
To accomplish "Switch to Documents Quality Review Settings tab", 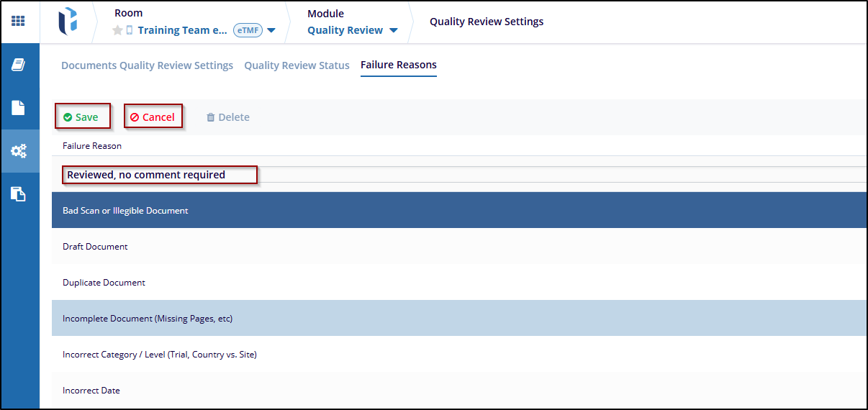I will [x=147, y=65].
